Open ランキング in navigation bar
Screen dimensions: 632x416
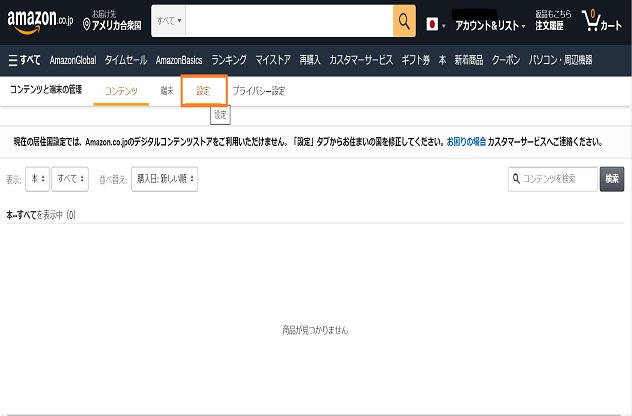click(x=229, y=60)
